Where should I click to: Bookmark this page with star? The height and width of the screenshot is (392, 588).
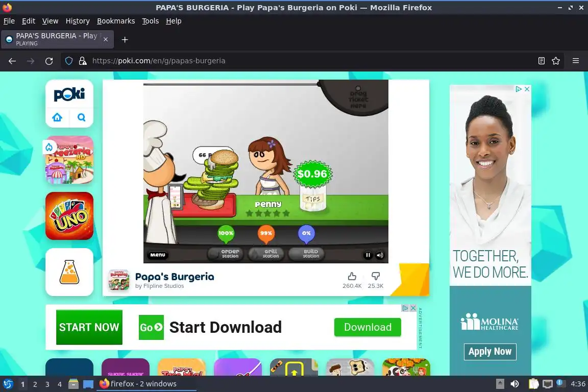coord(556,61)
